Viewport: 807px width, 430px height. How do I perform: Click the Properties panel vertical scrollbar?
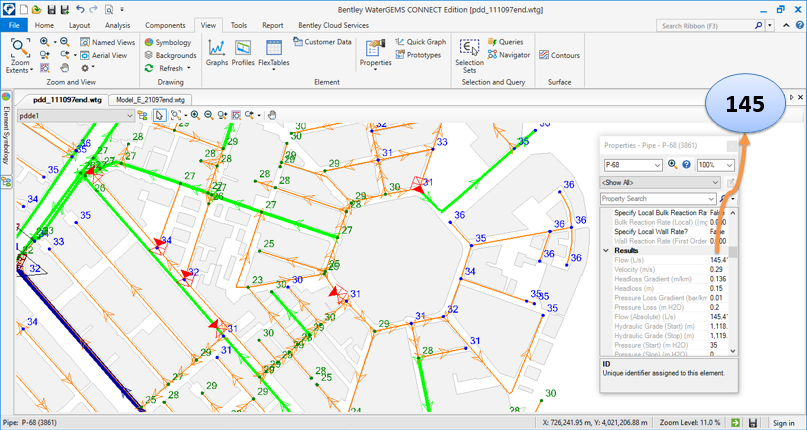pos(732,282)
